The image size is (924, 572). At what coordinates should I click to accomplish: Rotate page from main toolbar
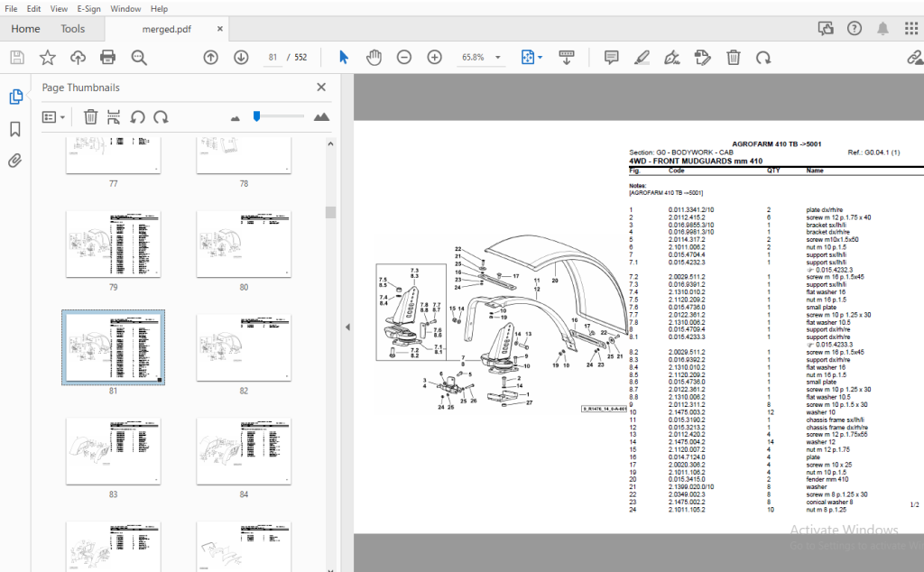click(763, 57)
